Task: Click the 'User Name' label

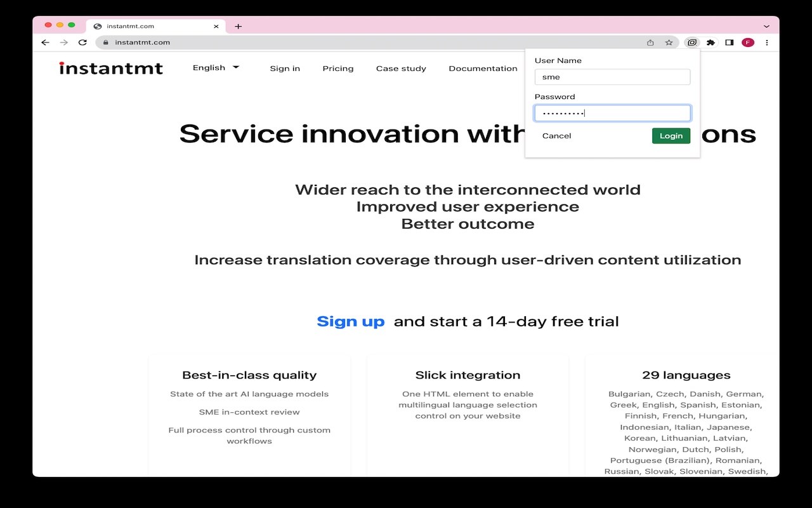Action: click(x=558, y=60)
